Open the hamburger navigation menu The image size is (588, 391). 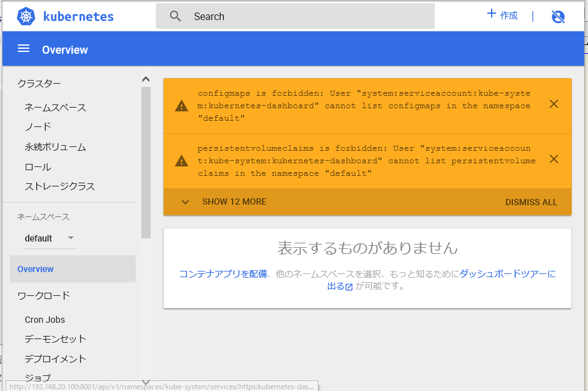24,49
